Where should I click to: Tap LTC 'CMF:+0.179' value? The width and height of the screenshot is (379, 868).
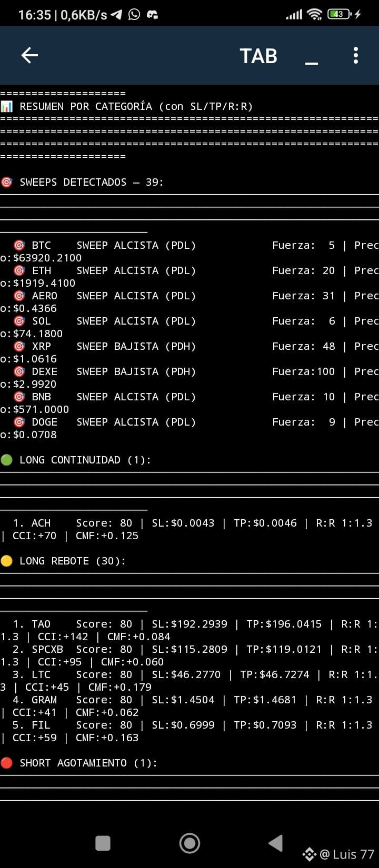(120, 687)
